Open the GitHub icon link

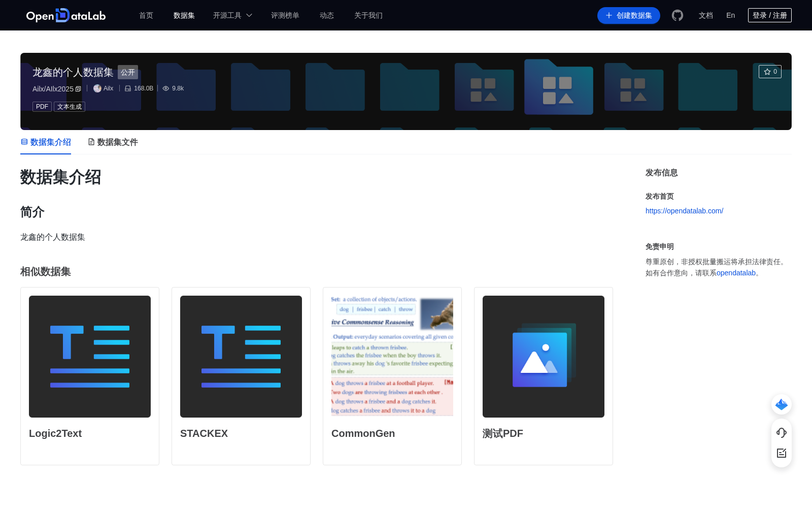(678, 15)
